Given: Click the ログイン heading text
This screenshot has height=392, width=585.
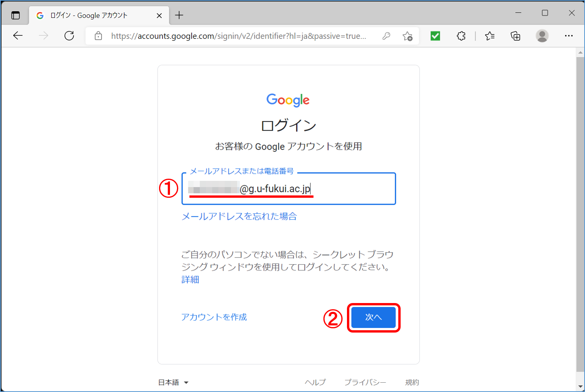Looking at the screenshot, I should (x=289, y=125).
